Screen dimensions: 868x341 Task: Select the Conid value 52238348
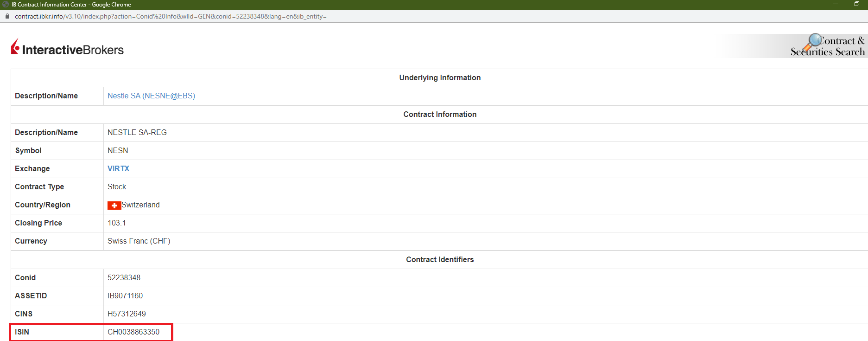[x=124, y=277]
